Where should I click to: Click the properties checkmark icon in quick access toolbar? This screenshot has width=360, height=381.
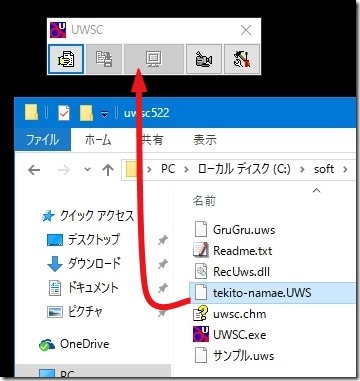[64, 113]
